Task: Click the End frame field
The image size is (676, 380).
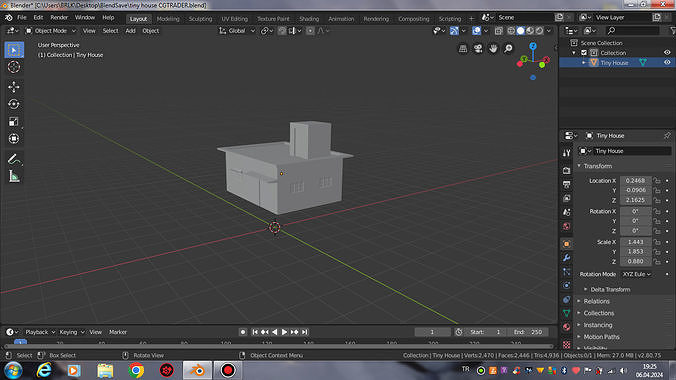Action: [x=529, y=332]
